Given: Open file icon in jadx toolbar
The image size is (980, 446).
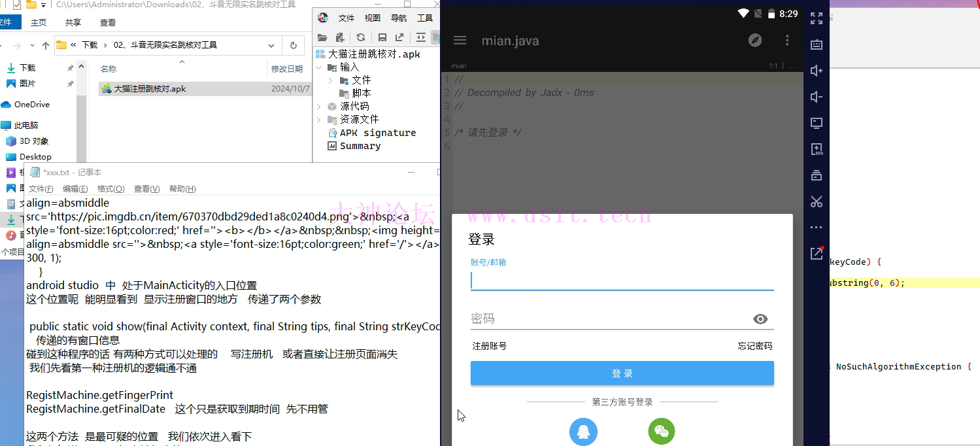Looking at the screenshot, I should point(322,37).
